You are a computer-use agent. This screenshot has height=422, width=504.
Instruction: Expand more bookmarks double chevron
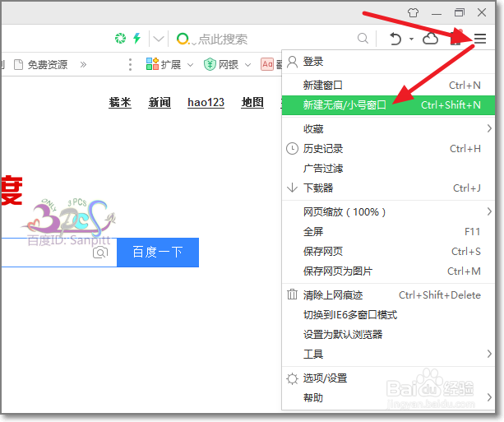coord(83,65)
